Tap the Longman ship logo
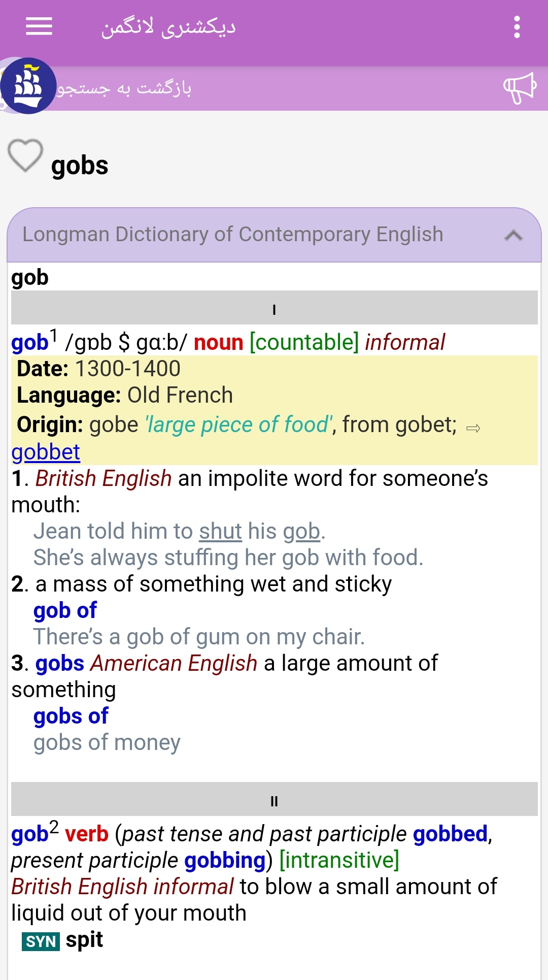 (28, 86)
